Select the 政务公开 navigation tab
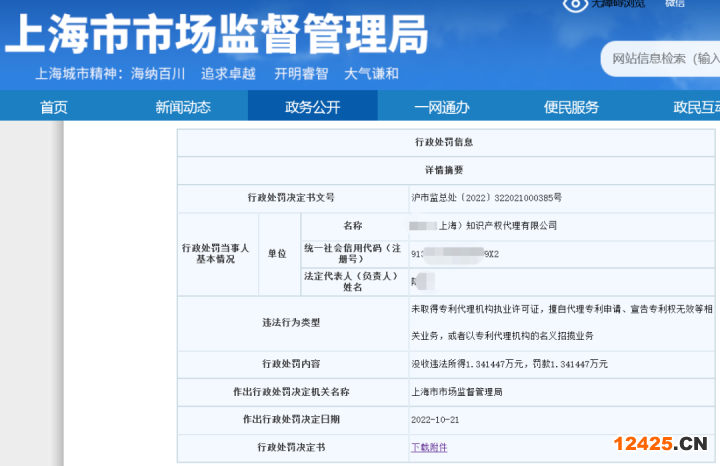The width and height of the screenshot is (720, 466). pyautogui.click(x=313, y=107)
